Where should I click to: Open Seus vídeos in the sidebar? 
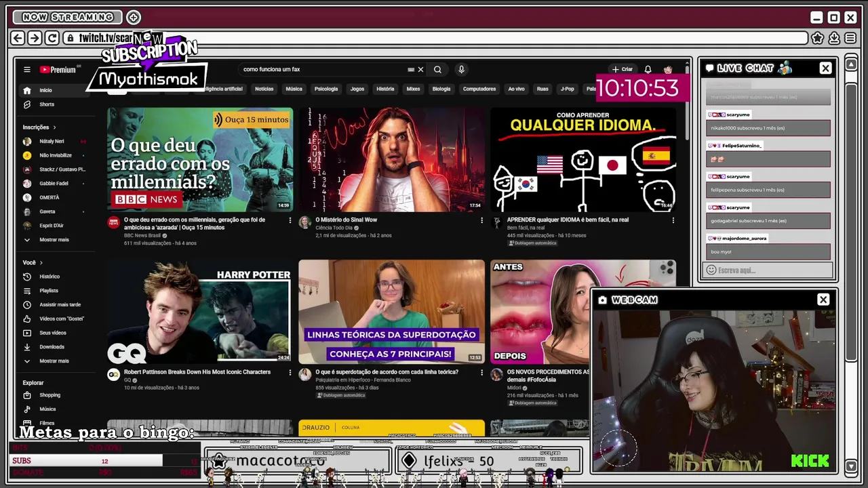53,333
